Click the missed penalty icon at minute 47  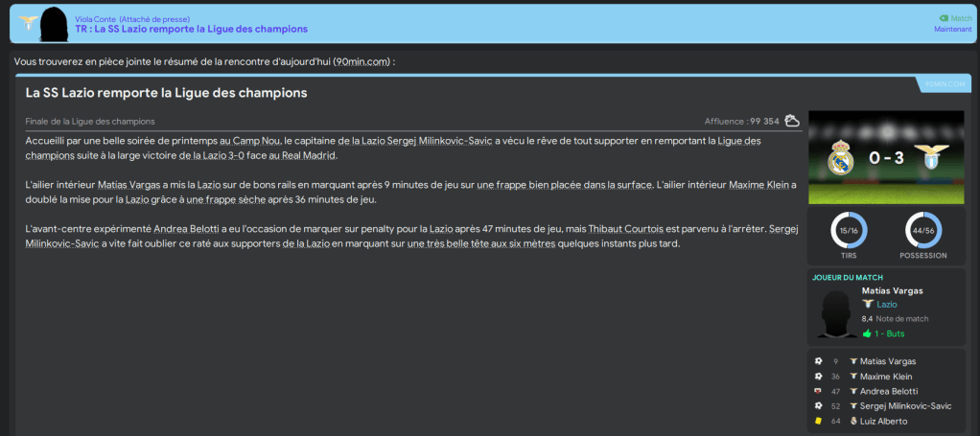coord(818,391)
